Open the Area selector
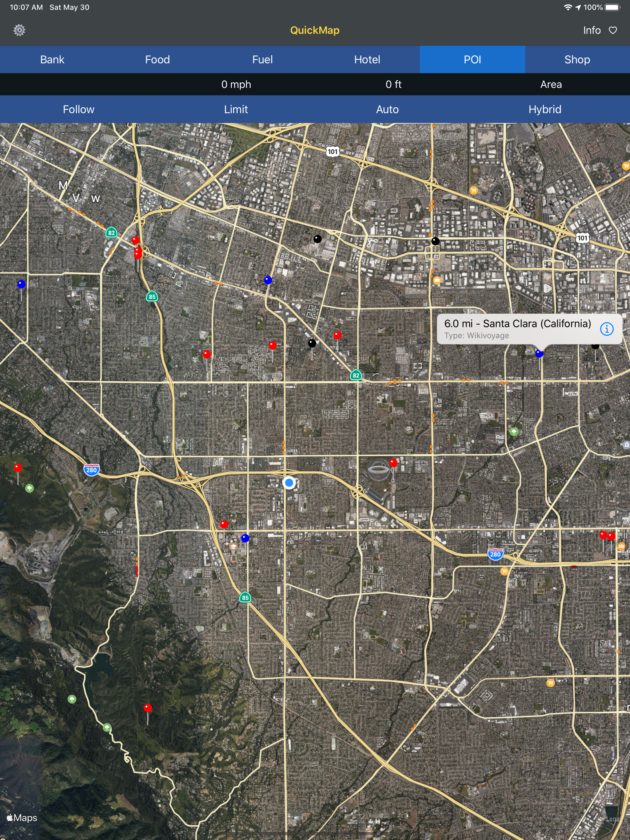Image resolution: width=630 pixels, height=840 pixels. tap(551, 84)
